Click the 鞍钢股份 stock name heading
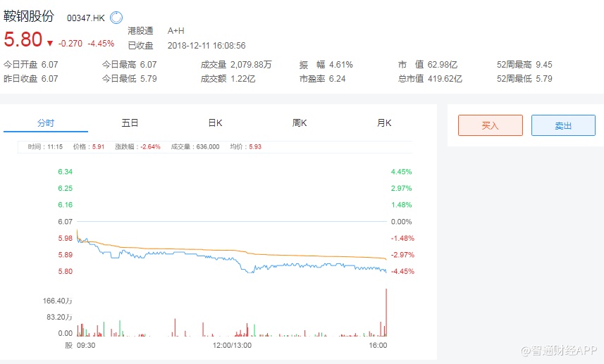Screen dimensions: 604x364 (31, 16)
